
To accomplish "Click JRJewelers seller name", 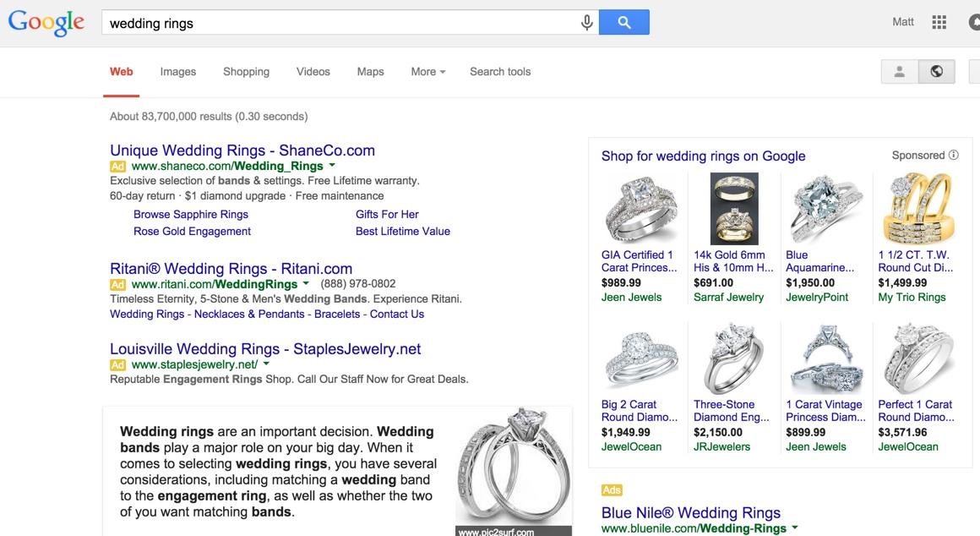I will coord(721,446).
